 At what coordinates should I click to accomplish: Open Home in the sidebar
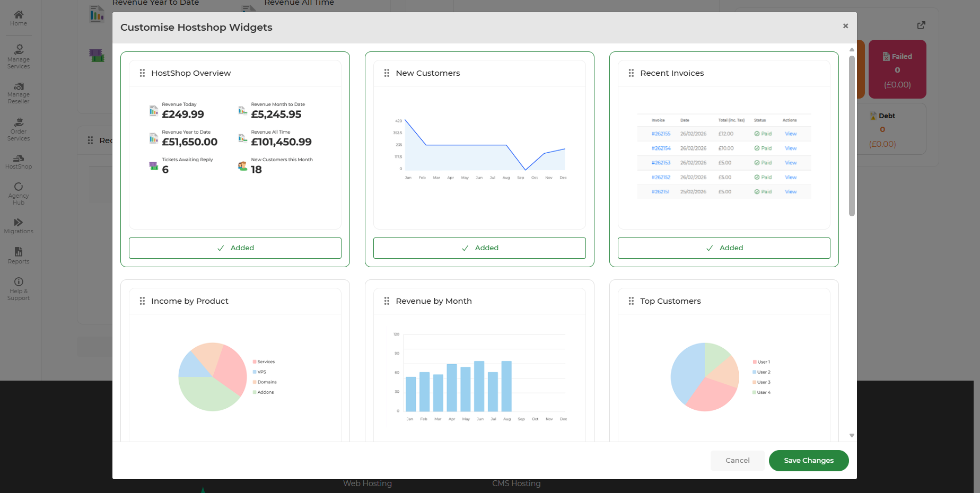point(19,18)
